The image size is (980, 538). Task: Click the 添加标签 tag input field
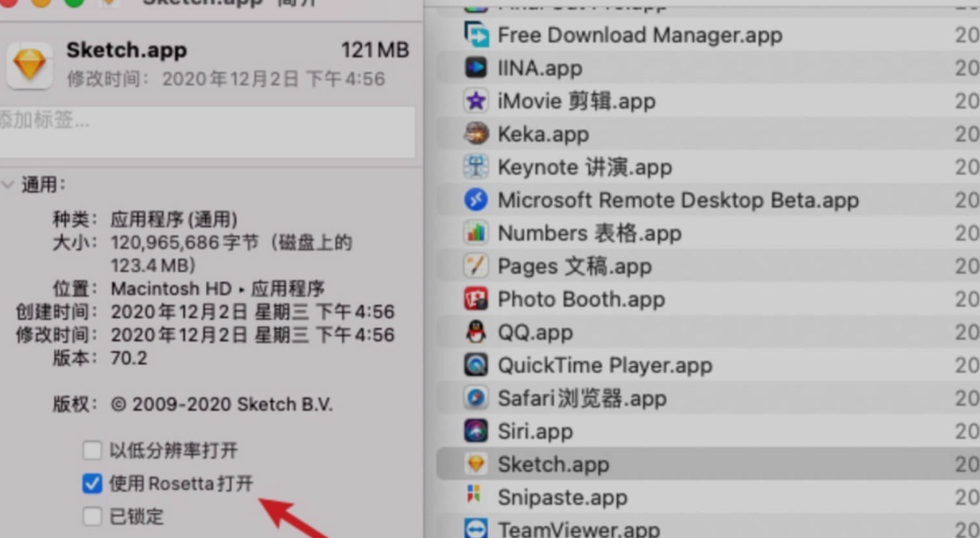tap(207, 132)
